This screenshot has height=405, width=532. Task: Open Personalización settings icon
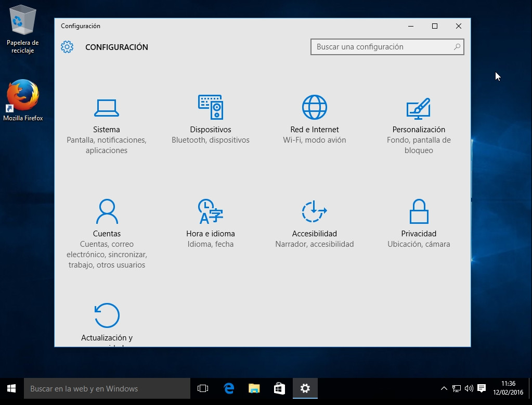click(418, 108)
